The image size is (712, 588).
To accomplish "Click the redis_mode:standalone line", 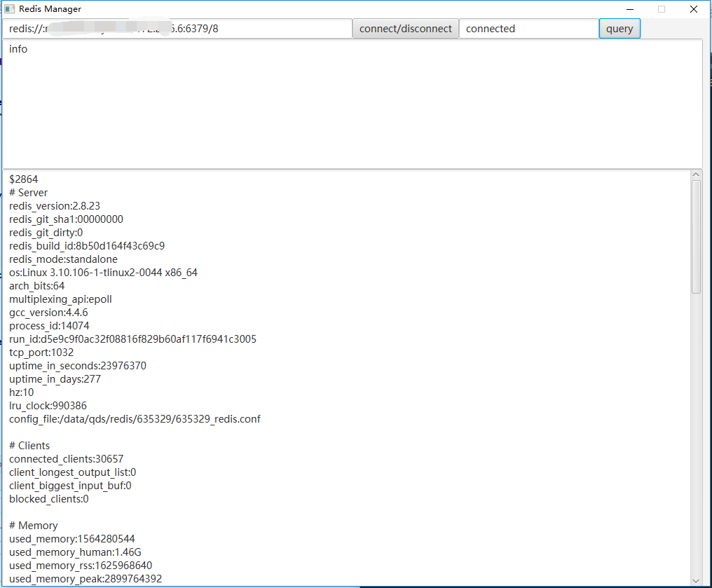I will tap(63, 259).
